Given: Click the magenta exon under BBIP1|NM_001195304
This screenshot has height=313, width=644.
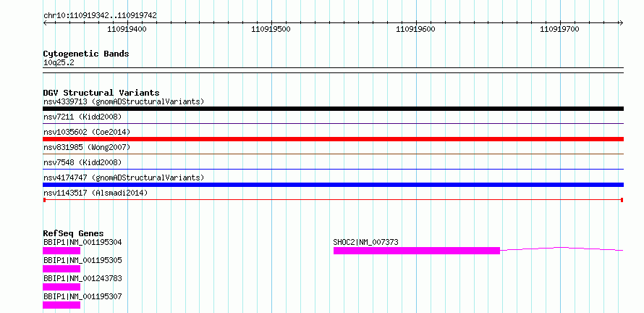Looking at the screenshot, I should point(62,251).
